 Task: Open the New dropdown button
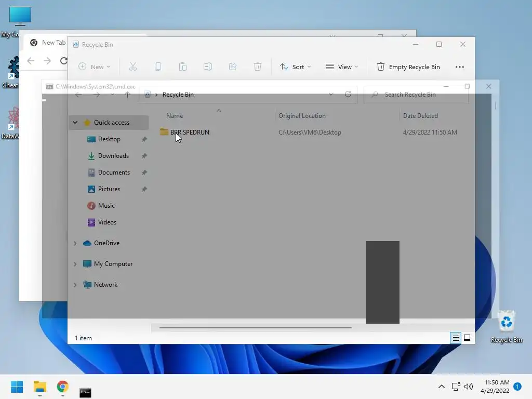pyautogui.click(x=95, y=67)
